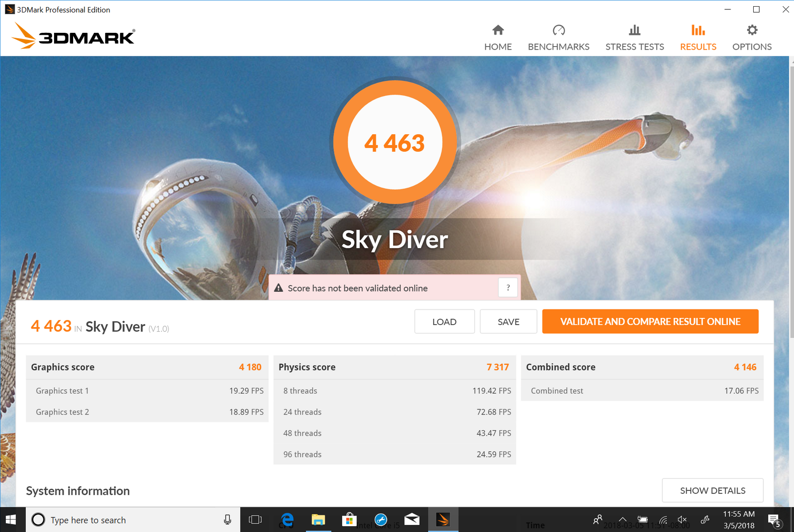Open the Wi-Fi network icon
Image resolution: width=794 pixels, height=532 pixels.
(x=663, y=519)
